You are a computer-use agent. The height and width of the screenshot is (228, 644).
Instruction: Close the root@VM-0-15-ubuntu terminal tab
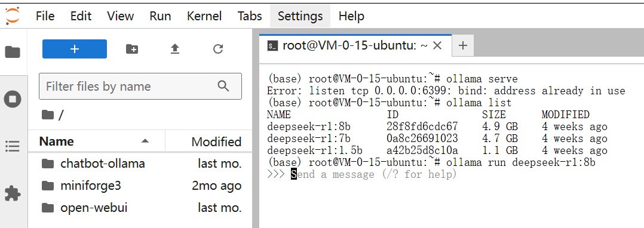[x=438, y=45]
